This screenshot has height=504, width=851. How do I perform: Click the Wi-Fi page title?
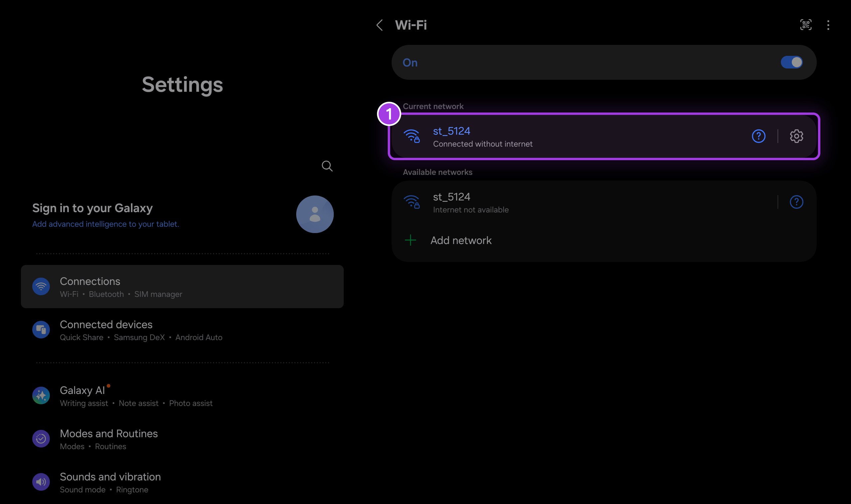tap(411, 25)
